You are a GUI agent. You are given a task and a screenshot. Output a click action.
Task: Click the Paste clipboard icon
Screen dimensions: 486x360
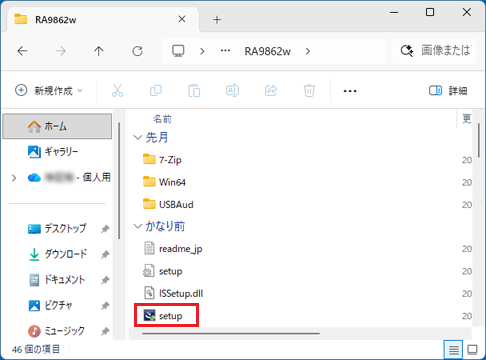point(194,90)
